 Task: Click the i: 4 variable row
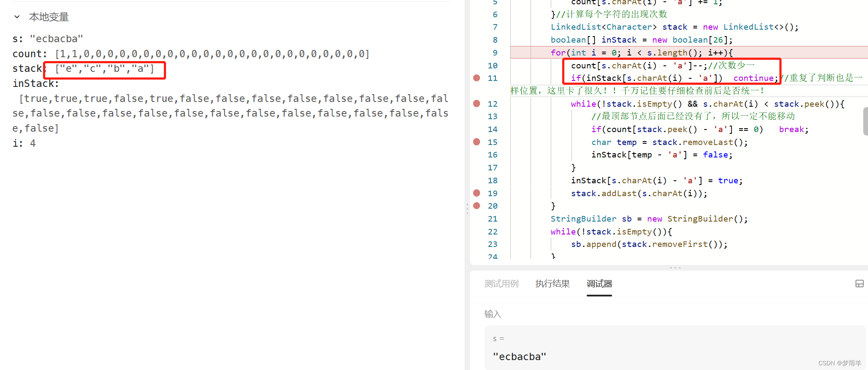click(24, 143)
